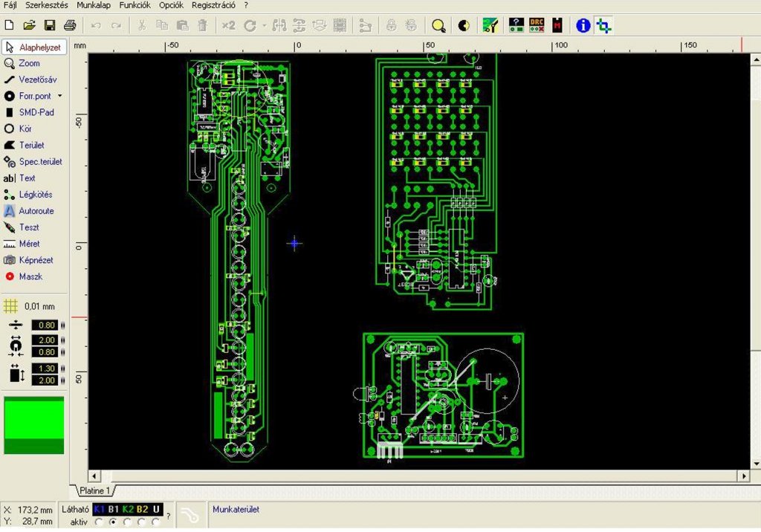761x532 pixels.
Task: Click the undo arrow in the toolbar
Action: pos(96,25)
